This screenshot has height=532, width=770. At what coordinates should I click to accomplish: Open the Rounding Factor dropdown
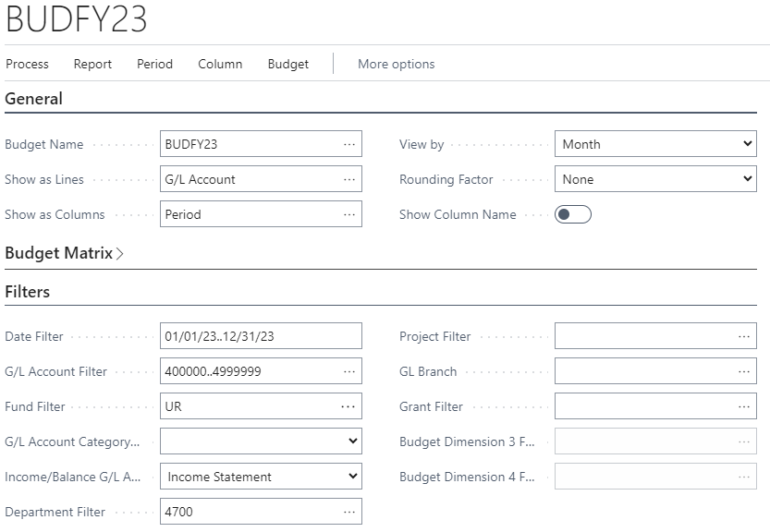point(655,179)
